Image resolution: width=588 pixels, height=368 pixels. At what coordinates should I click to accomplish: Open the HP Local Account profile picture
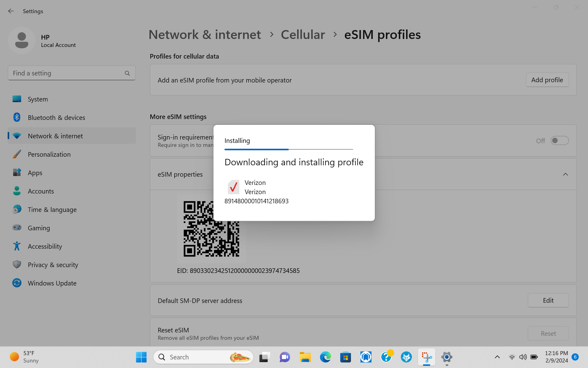click(22, 40)
